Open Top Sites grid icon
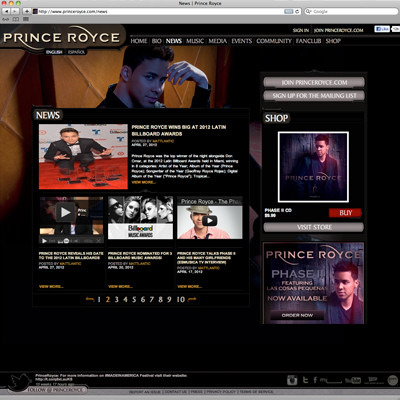 coord(26,19)
